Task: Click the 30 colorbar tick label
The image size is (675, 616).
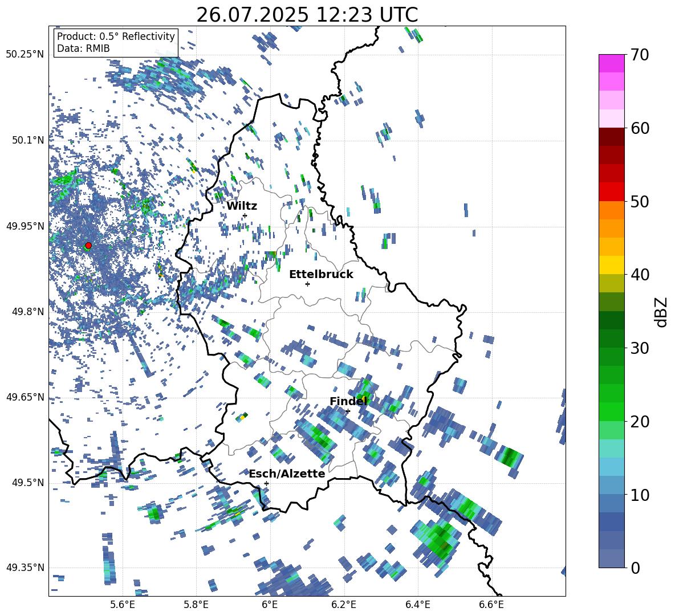Action: click(x=640, y=348)
